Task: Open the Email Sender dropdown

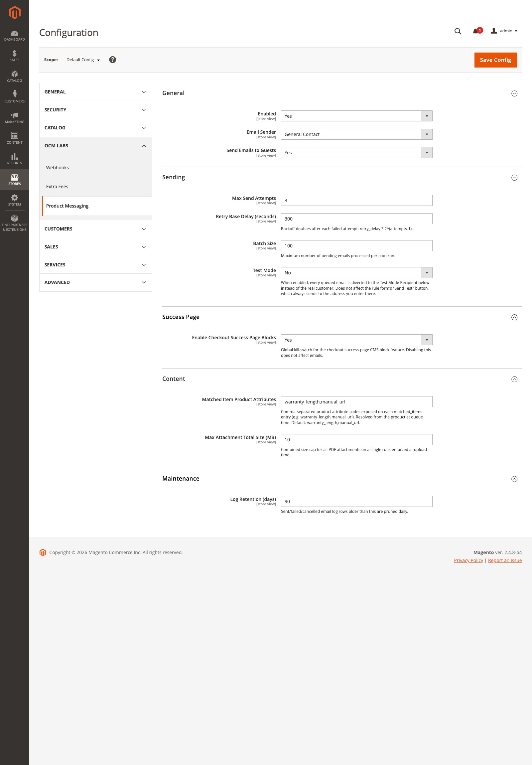Action: [x=356, y=134]
